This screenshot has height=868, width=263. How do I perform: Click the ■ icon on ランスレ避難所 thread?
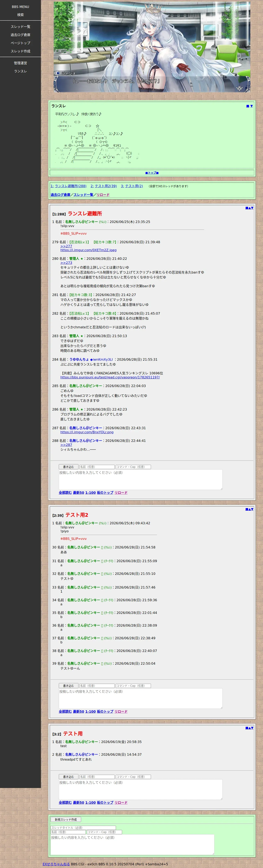click(x=247, y=208)
